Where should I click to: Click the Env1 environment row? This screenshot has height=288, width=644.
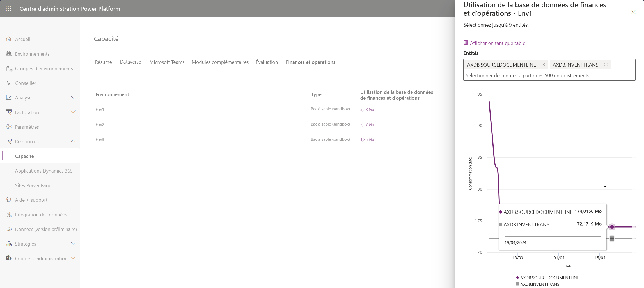[273, 109]
